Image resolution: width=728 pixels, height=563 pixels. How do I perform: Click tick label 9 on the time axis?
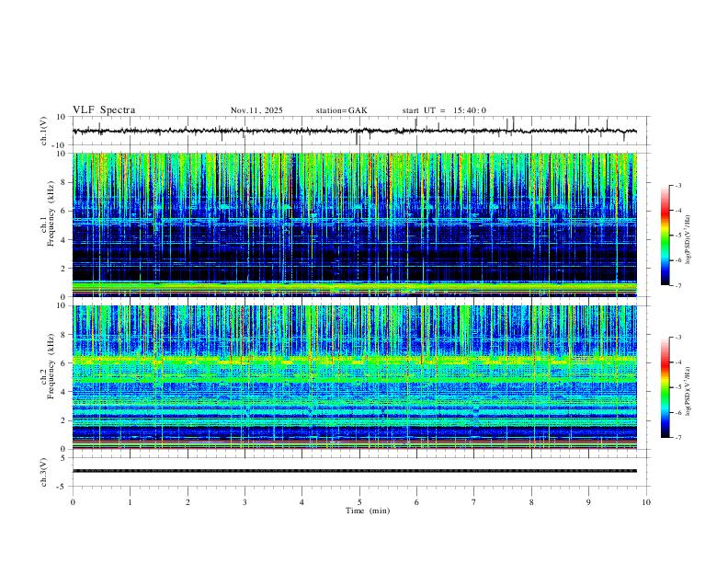coord(588,502)
